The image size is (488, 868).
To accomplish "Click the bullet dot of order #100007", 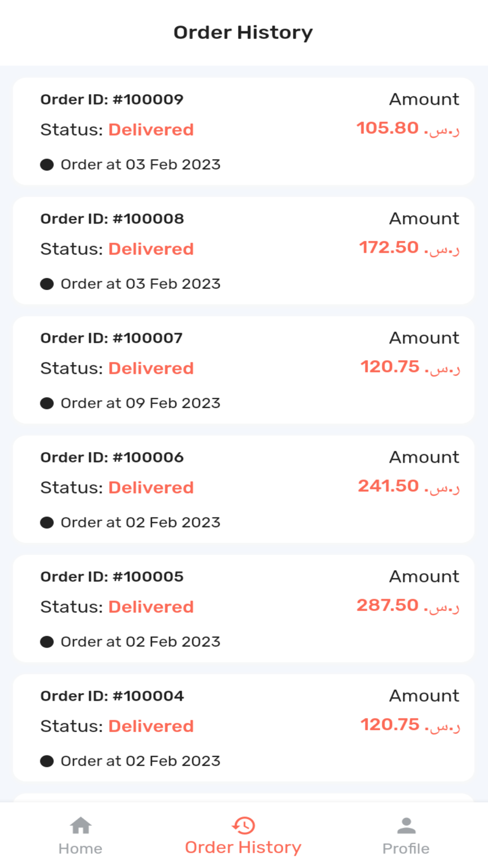I will [x=47, y=403].
